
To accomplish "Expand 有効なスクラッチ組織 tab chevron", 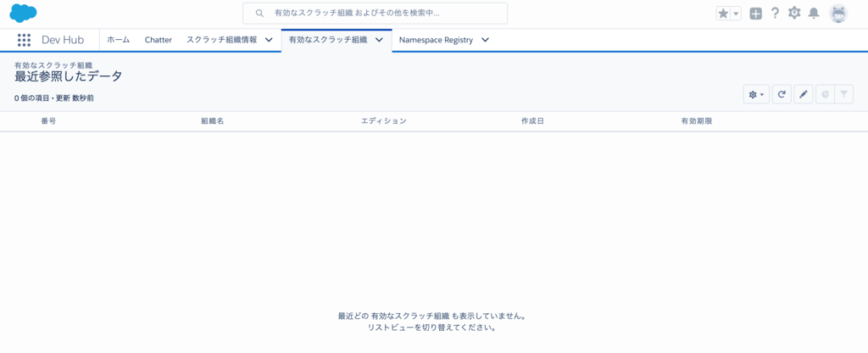I will [x=380, y=40].
